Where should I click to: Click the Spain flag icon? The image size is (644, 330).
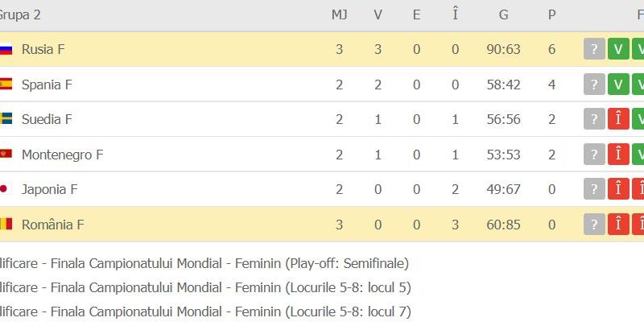pos(6,84)
